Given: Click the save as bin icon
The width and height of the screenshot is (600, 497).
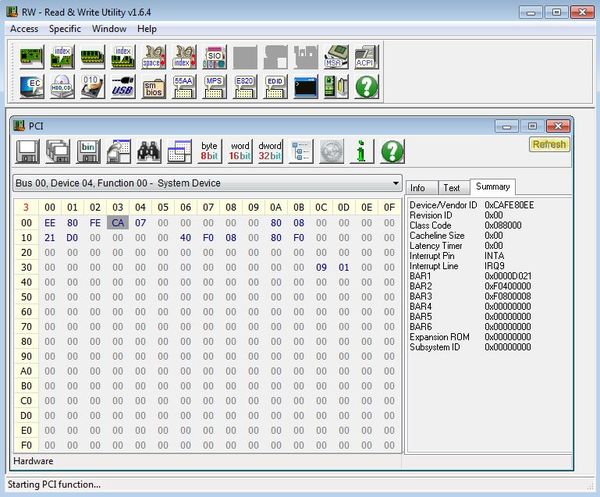Looking at the screenshot, I should [x=88, y=151].
